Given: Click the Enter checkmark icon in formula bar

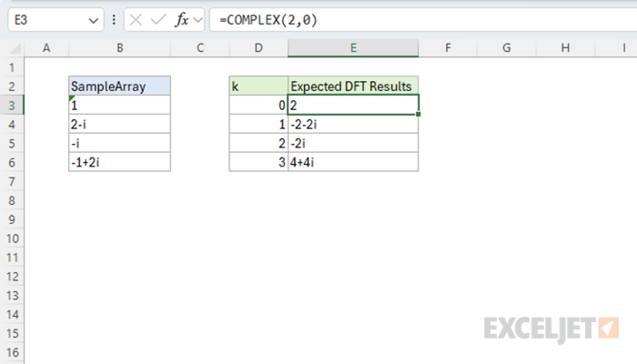Looking at the screenshot, I should tap(158, 19).
